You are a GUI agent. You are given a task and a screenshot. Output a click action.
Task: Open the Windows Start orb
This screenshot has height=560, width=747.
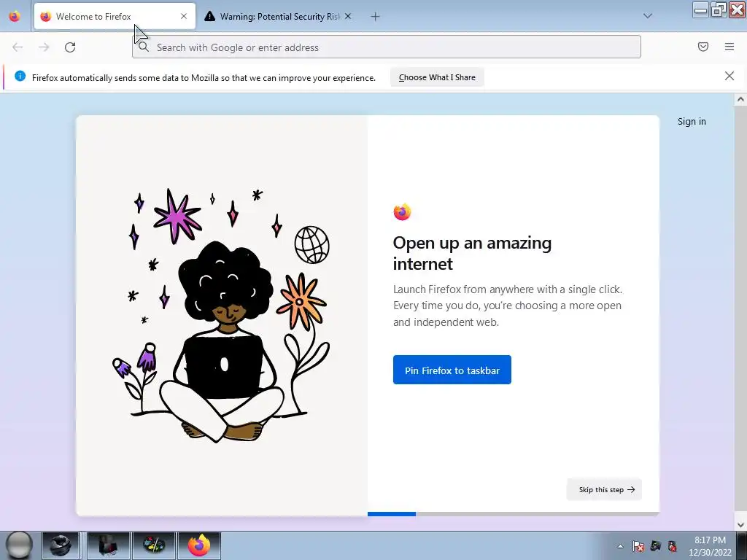pos(18,545)
